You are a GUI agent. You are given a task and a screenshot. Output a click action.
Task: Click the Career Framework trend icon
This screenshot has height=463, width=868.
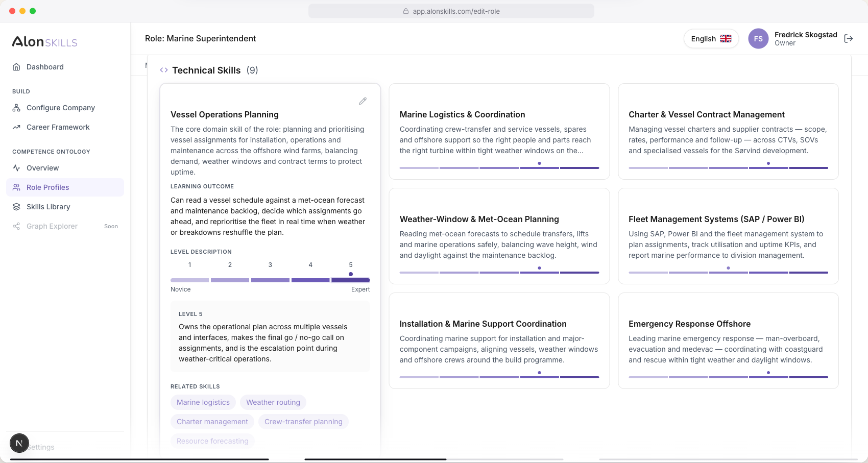coord(16,127)
